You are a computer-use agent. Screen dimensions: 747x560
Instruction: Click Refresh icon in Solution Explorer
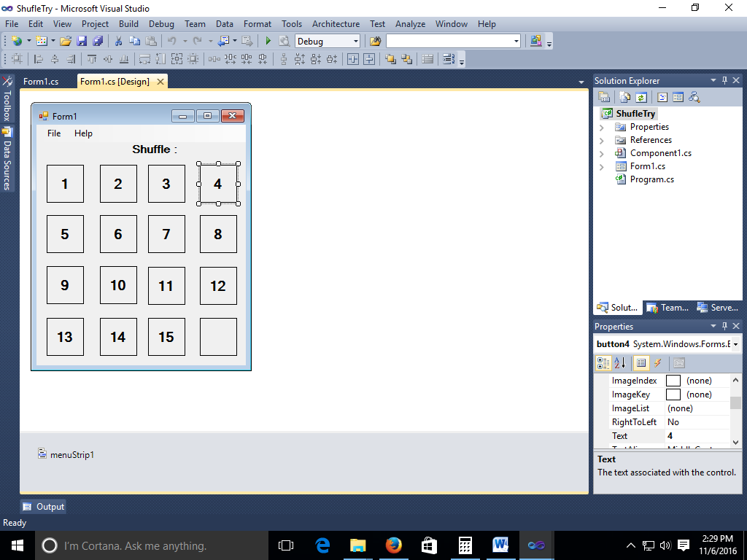click(641, 97)
